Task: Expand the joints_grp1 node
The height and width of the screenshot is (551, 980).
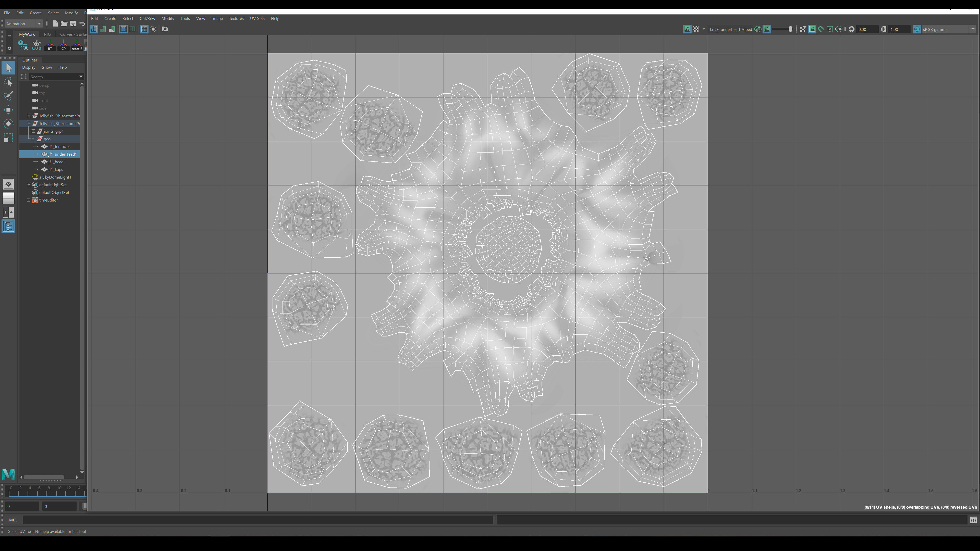Action: (33, 131)
